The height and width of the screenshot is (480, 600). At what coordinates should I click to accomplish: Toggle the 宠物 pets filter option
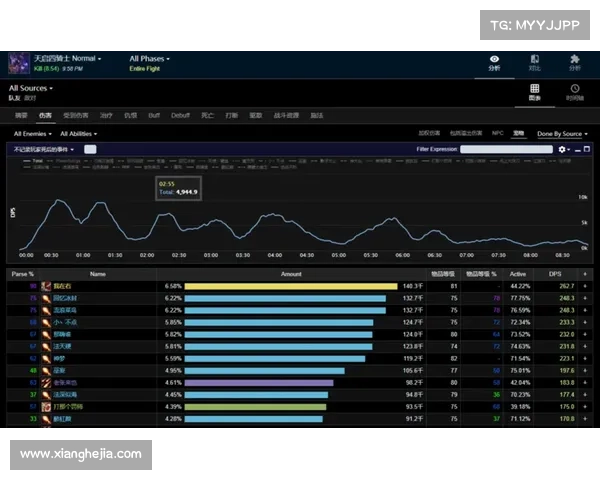[x=518, y=133]
